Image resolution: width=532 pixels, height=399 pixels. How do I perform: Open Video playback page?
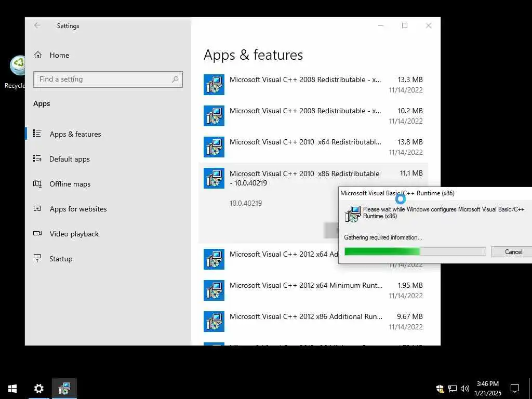pos(74,234)
